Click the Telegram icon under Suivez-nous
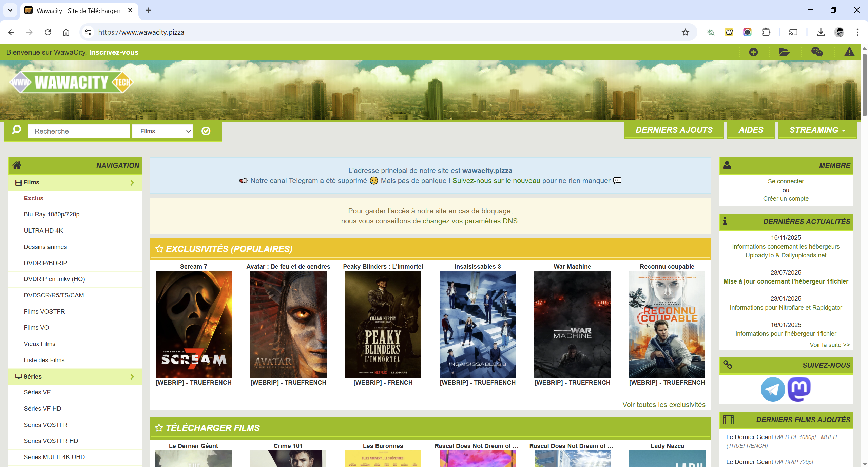This screenshot has height=467, width=868. click(x=772, y=389)
